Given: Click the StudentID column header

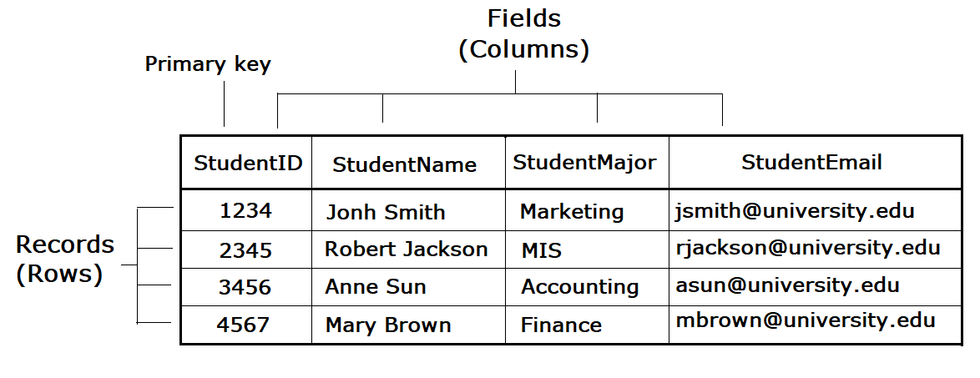Looking at the screenshot, I should coord(247,163).
